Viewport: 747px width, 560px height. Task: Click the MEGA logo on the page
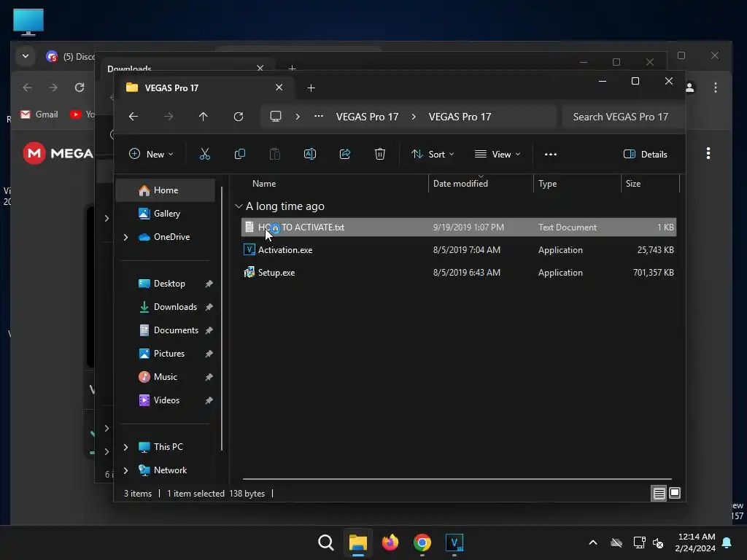pos(58,153)
